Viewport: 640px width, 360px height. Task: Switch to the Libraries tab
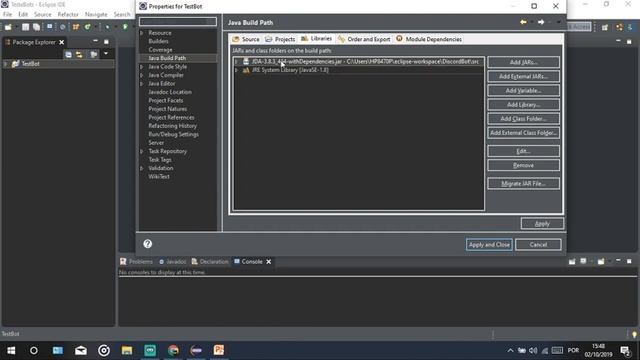316,39
